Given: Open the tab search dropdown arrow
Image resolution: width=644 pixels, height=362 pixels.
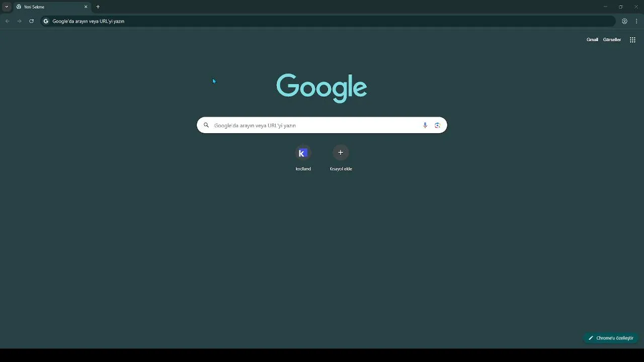Looking at the screenshot, I should click(7, 7).
